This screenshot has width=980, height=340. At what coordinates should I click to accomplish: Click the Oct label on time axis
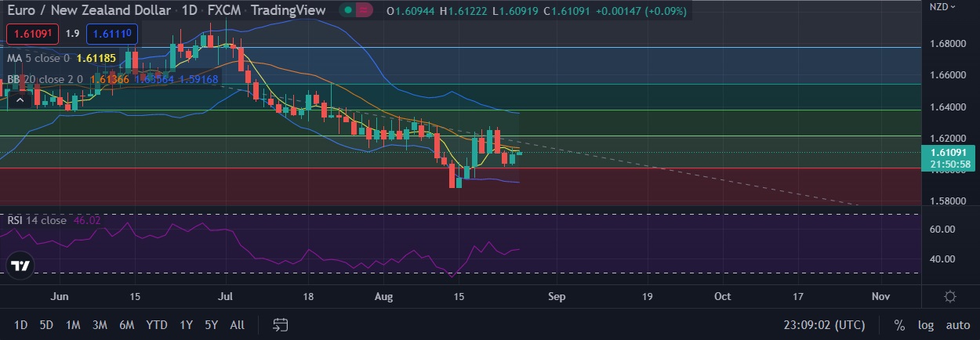[723, 297]
